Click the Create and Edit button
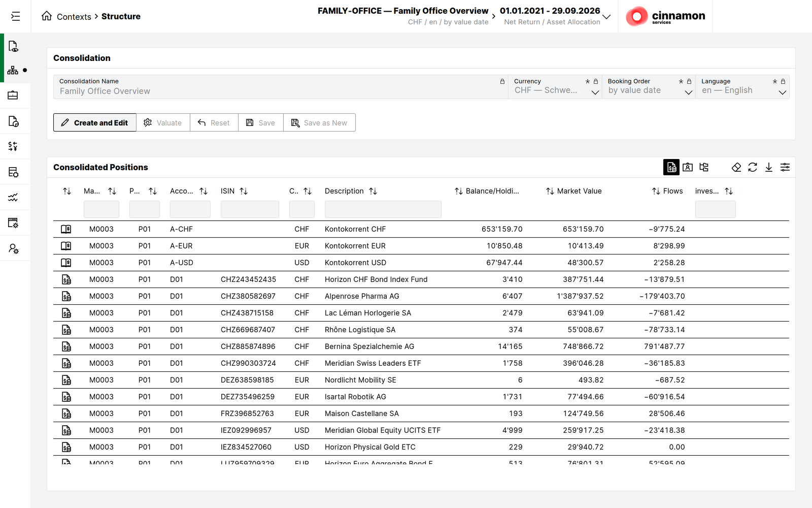This screenshot has height=508, width=812. pyautogui.click(x=95, y=122)
